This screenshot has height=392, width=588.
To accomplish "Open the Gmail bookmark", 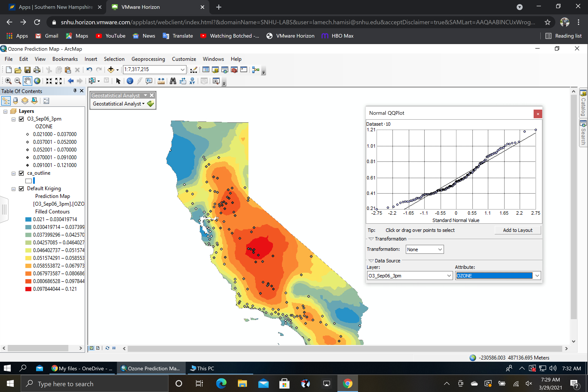I will tap(47, 36).
